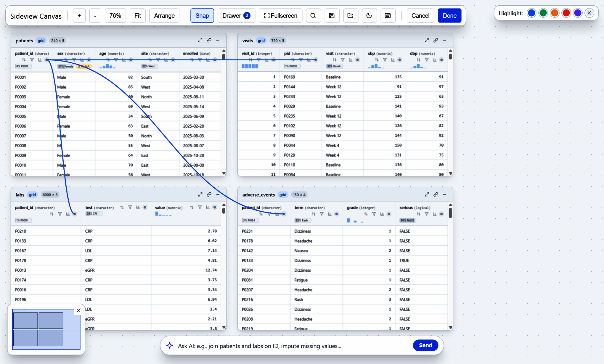This screenshot has width=604, height=364.
Task: Click the save disk icon in toolbar
Action: [x=332, y=16]
